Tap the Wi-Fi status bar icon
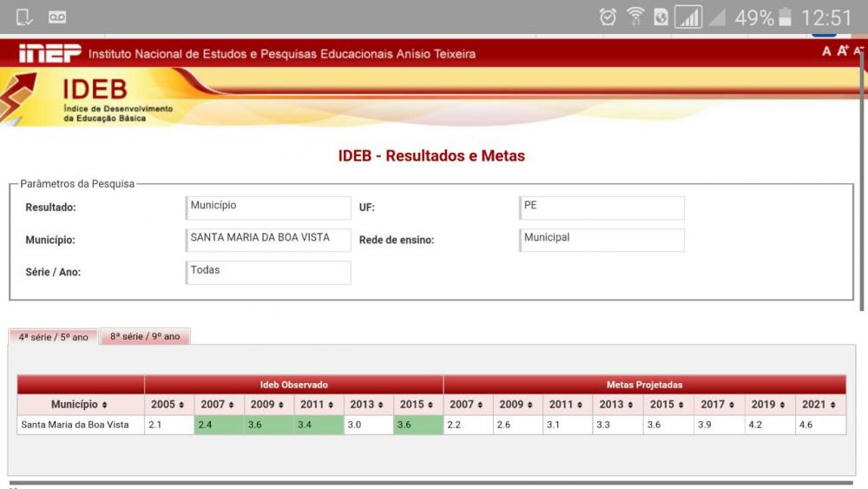Image resolution: width=868 pixels, height=489 pixels. (x=635, y=17)
